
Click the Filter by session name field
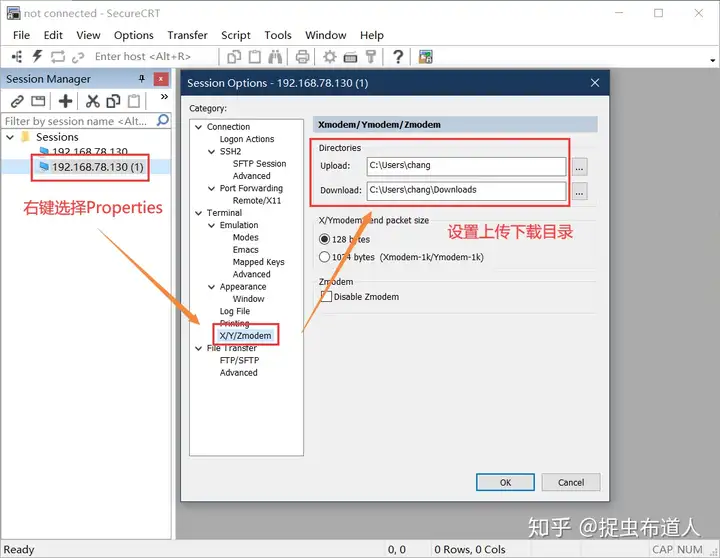tap(79, 121)
